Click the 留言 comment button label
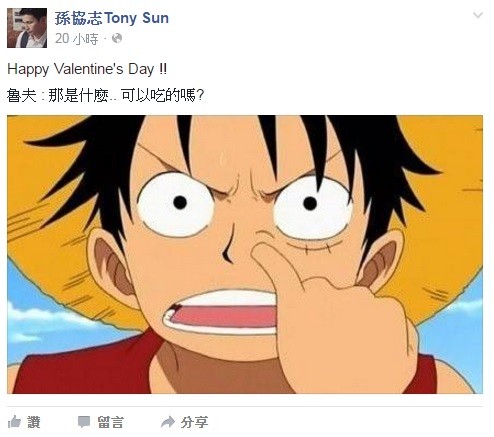This screenshot has height=437, width=494. click(111, 422)
